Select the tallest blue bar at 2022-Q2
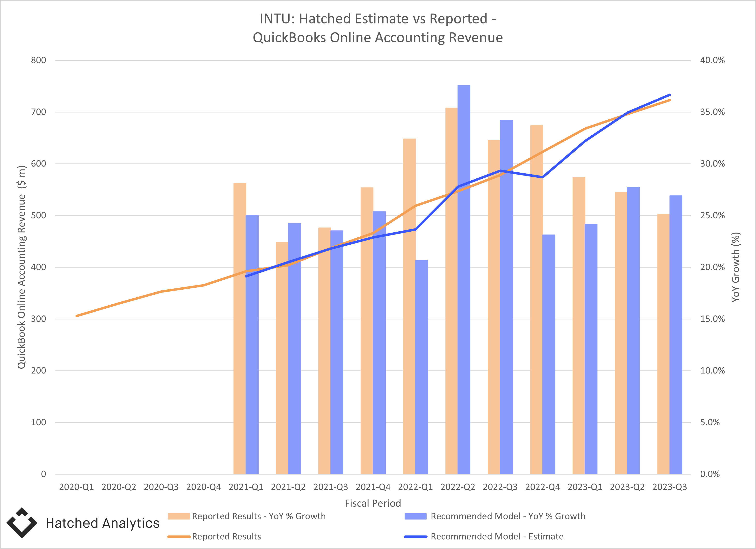This screenshot has width=756, height=549. pos(464,279)
